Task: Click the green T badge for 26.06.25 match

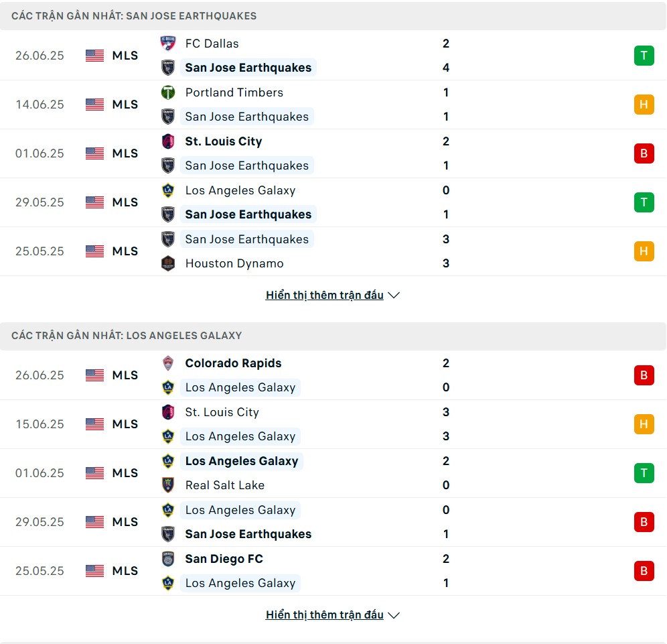Action: tap(644, 56)
